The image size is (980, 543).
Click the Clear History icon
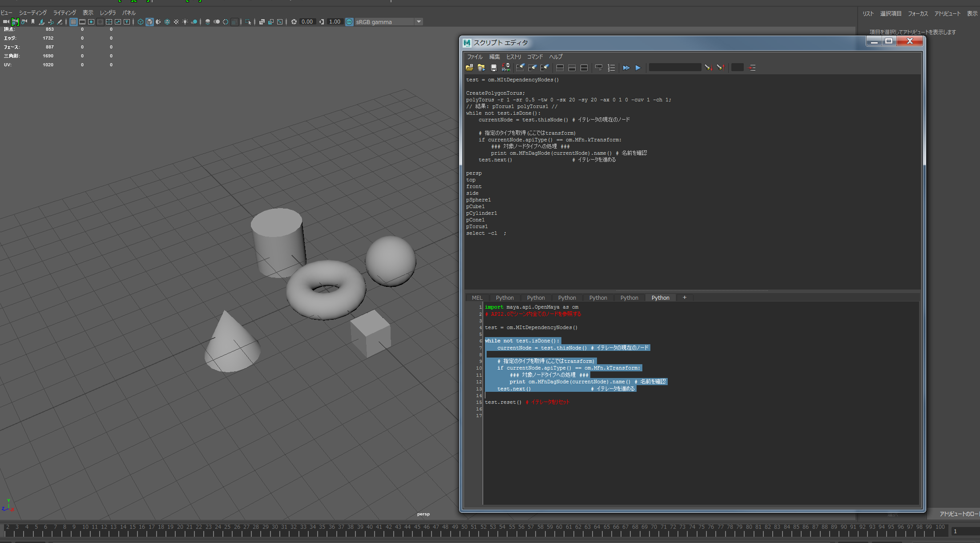[x=520, y=68]
